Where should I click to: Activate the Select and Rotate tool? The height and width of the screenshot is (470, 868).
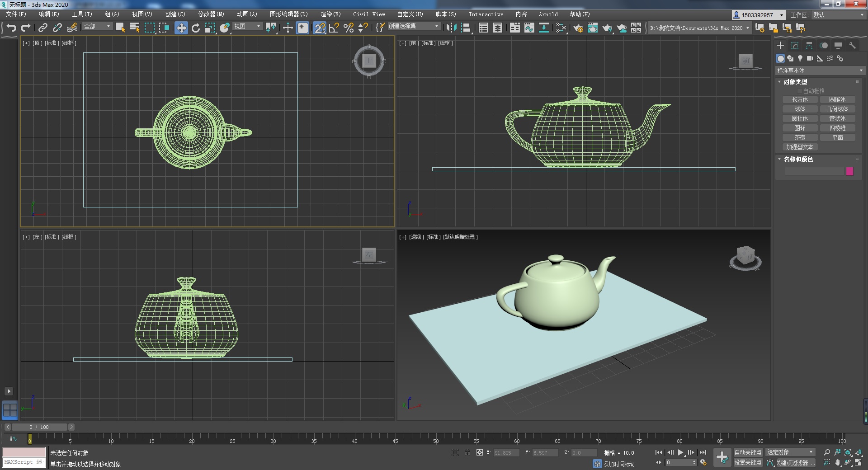[x=196, y=28]
